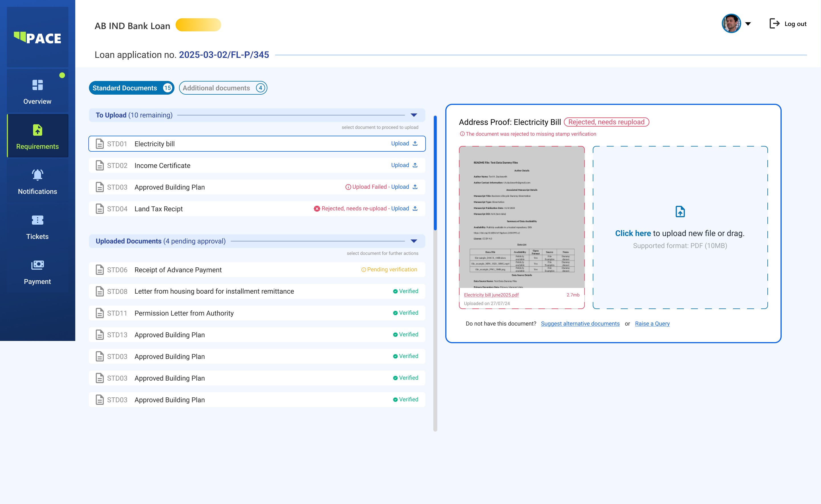Collapse the To Upload section
821x504 pixels.
click(414, 115)
